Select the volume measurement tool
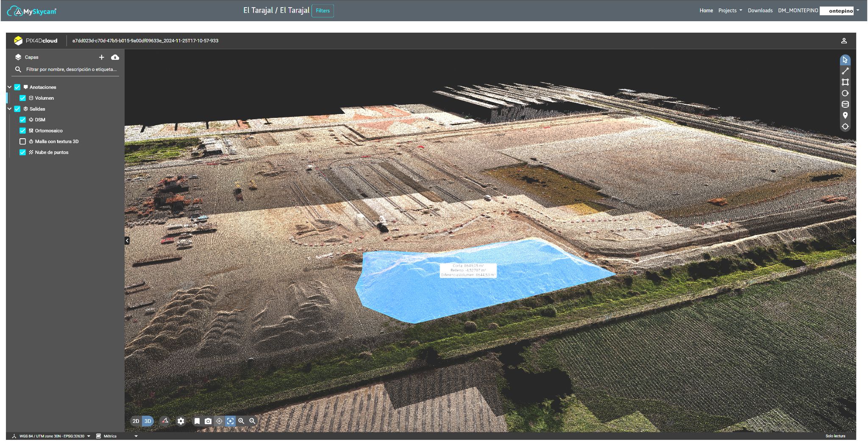The height and width of the screenshot is (442, 868). point(845,104)
